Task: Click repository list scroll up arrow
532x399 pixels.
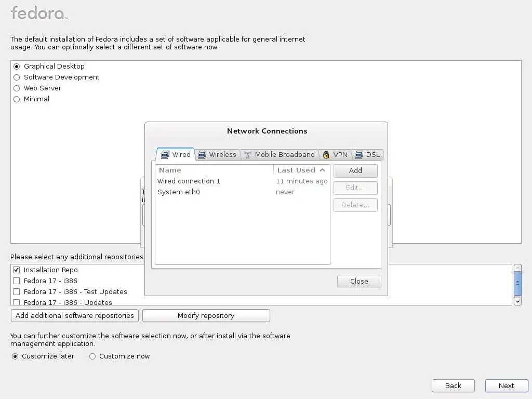Action: tap(517, 268)
